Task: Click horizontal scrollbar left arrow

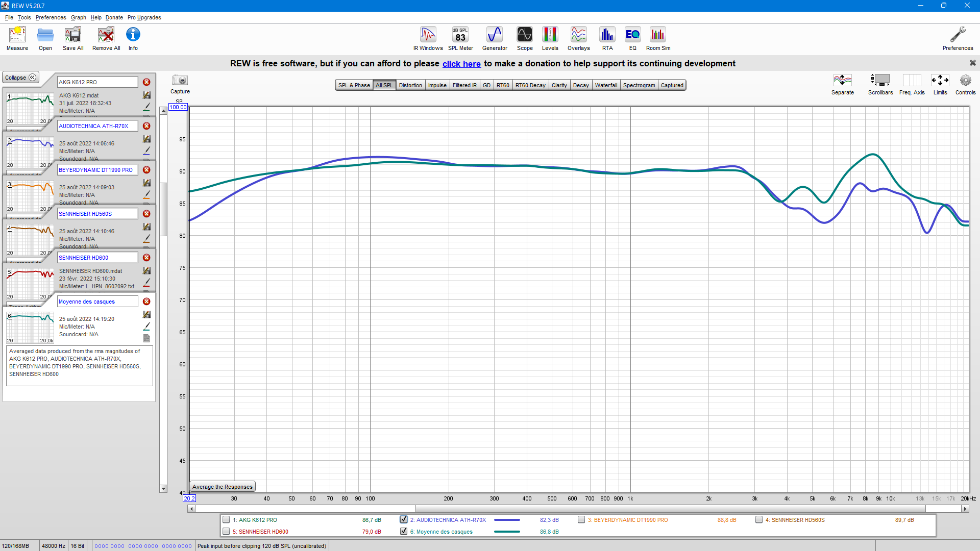Action: [x=191, y=509]
